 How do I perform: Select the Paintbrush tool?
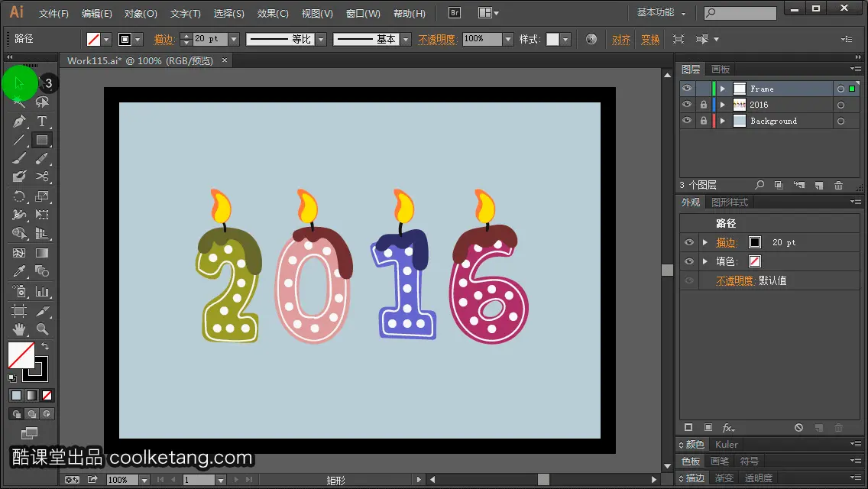coord(19,159)
